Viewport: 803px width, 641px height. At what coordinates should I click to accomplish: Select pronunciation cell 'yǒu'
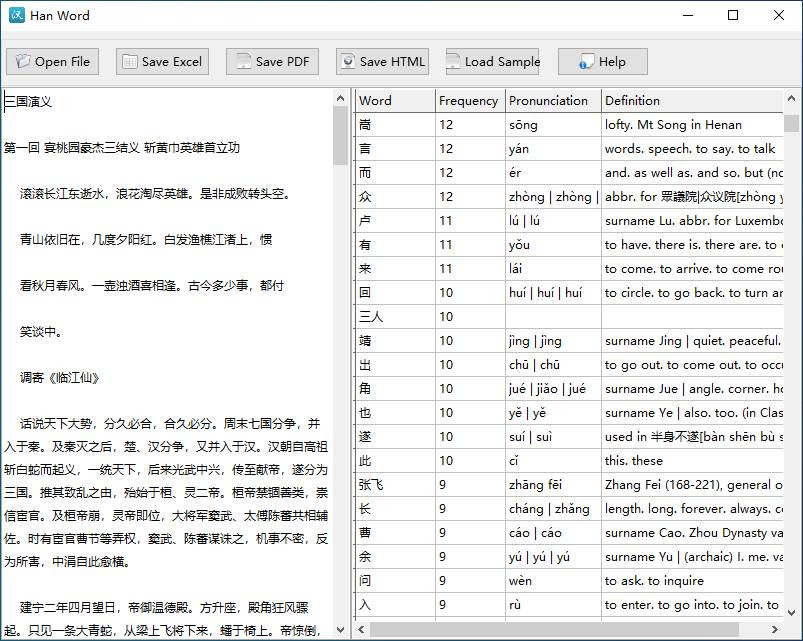point(553,244)
